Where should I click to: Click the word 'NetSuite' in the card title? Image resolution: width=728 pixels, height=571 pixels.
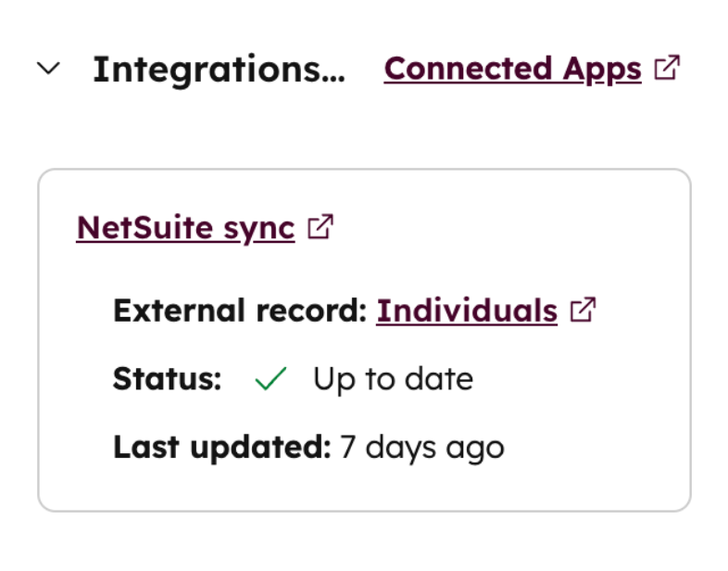tap(133, 227)
